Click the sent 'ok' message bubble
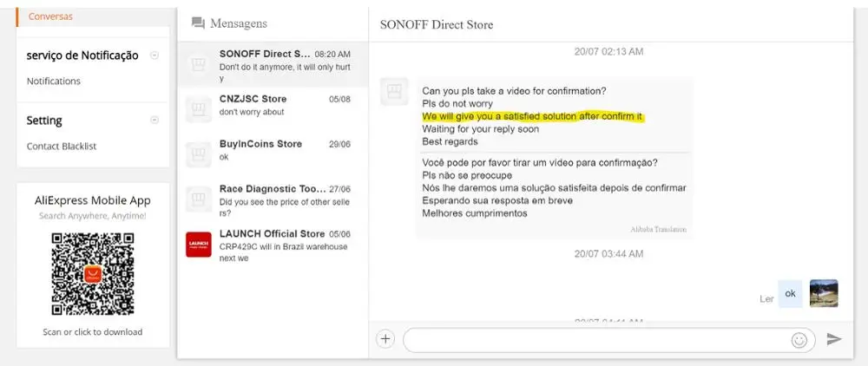 (790, 293)
